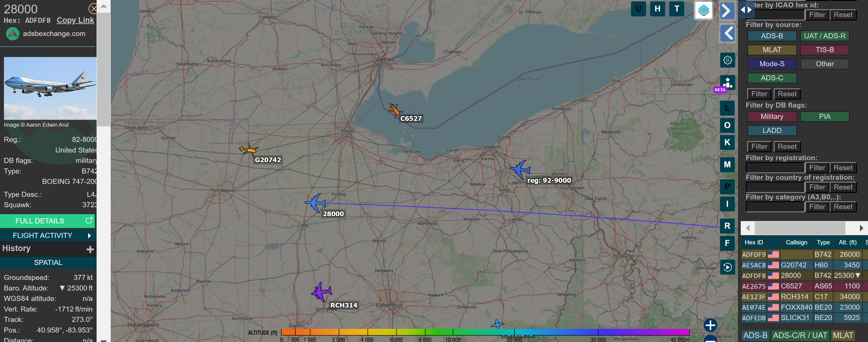This screenshot has width=868, height=342.
Task: Click the Copy Link link
Action: click(75, 20)
